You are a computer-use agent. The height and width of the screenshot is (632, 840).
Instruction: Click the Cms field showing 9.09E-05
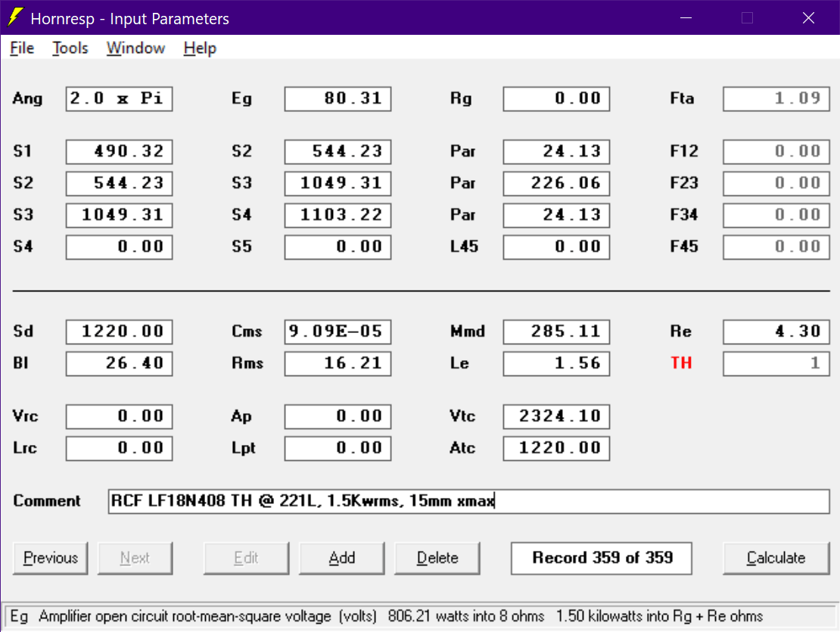click(x=338, y=332)
